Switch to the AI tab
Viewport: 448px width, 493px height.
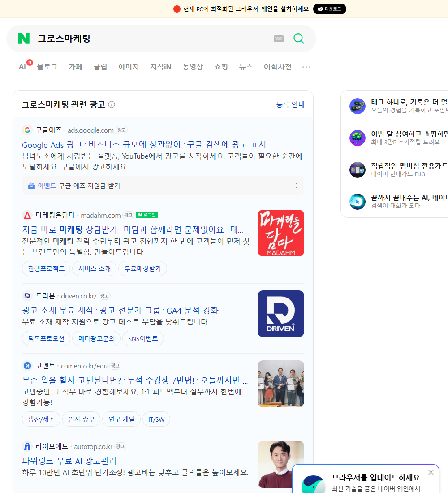coord(22,67)
